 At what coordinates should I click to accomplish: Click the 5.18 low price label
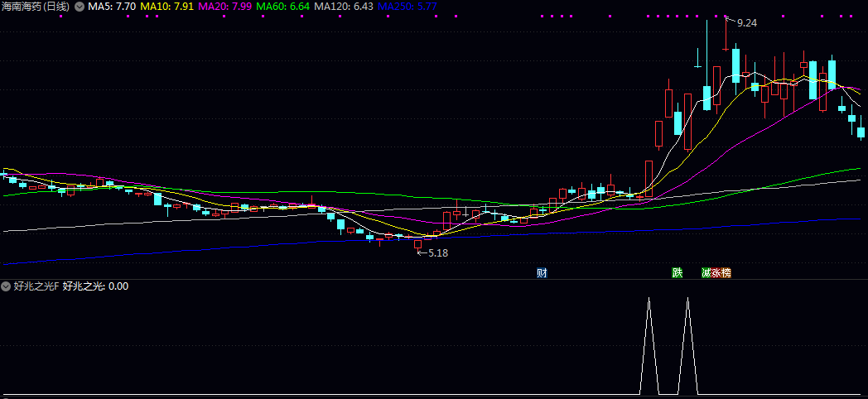pyautogui.click(x=437, y=253)
